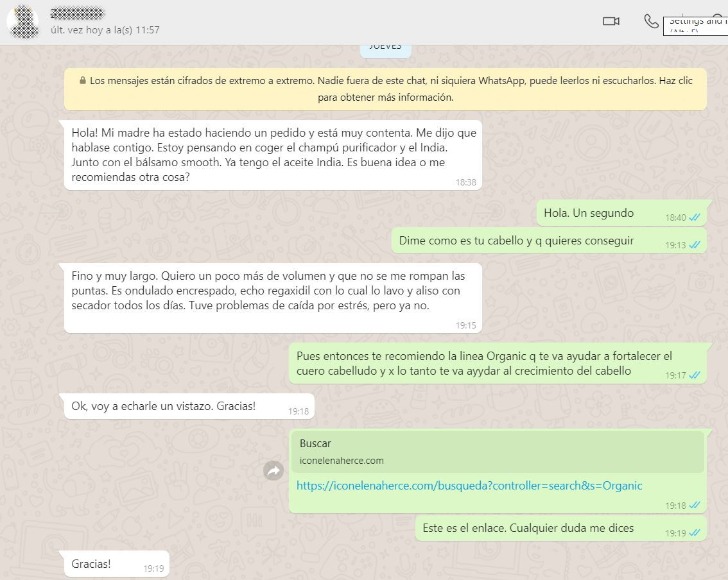Click the message recommending the Organic line
Image resolution: width=728 pixels, height=580 pixels.
click(498, 363)
